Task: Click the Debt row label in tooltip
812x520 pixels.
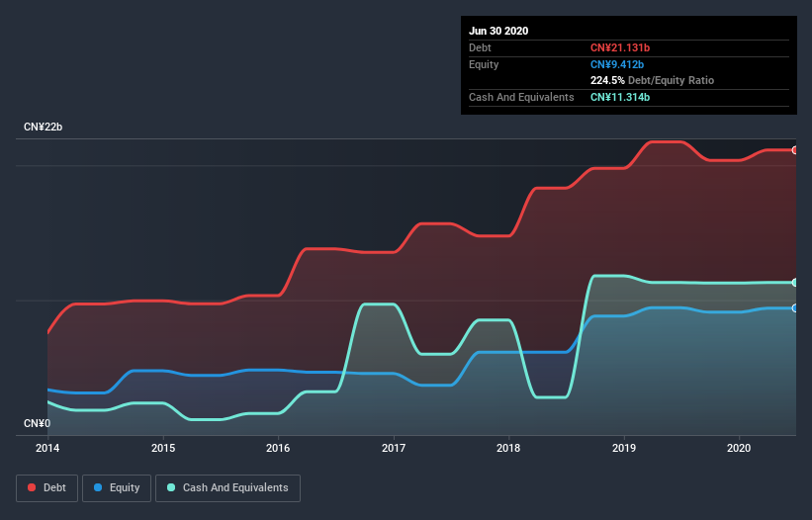Action: pos(480,48)
